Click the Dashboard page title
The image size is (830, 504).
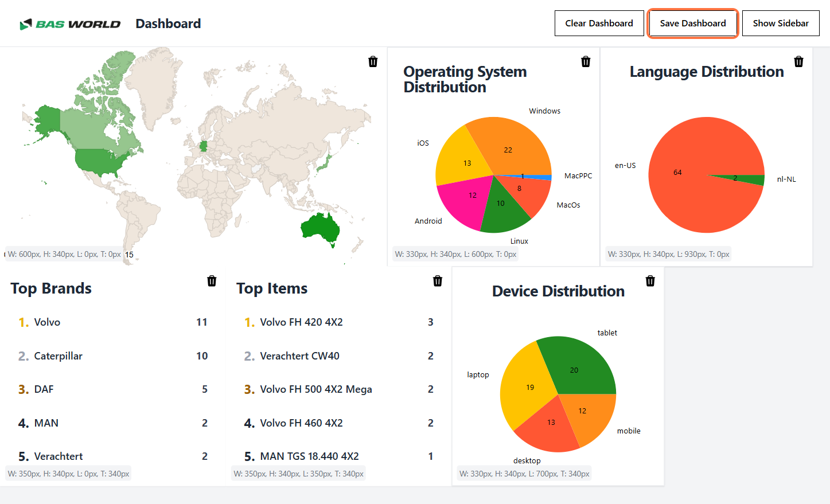click(x=168, y=24)
